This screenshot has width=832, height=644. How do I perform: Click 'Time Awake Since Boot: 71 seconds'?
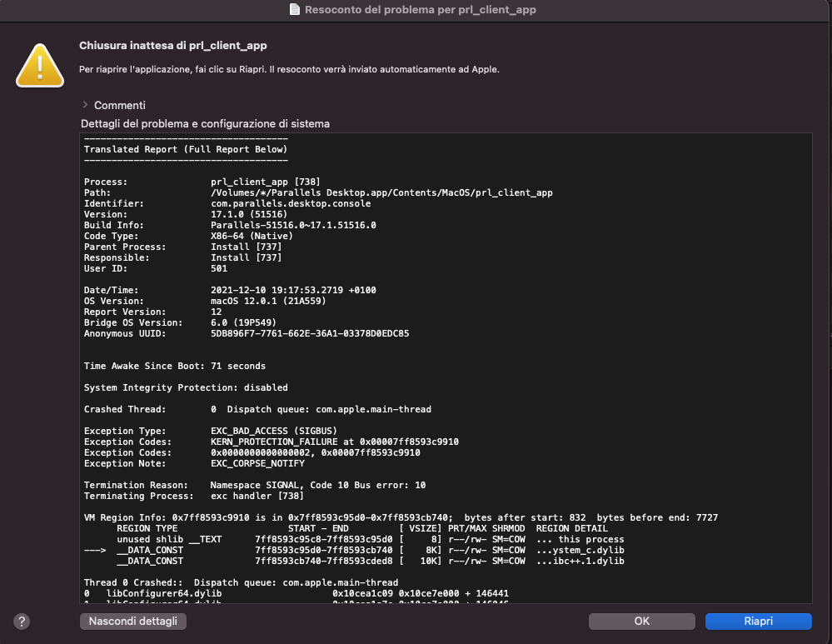(175, 366)
